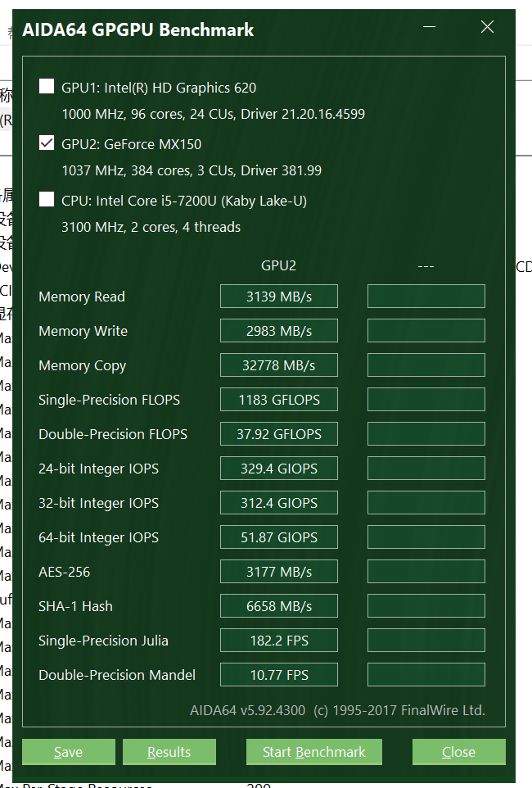Select the Memory Copy value 32778 MB/s
The height and width of the screenshot is (788, 532).
(x=279, y=365)
